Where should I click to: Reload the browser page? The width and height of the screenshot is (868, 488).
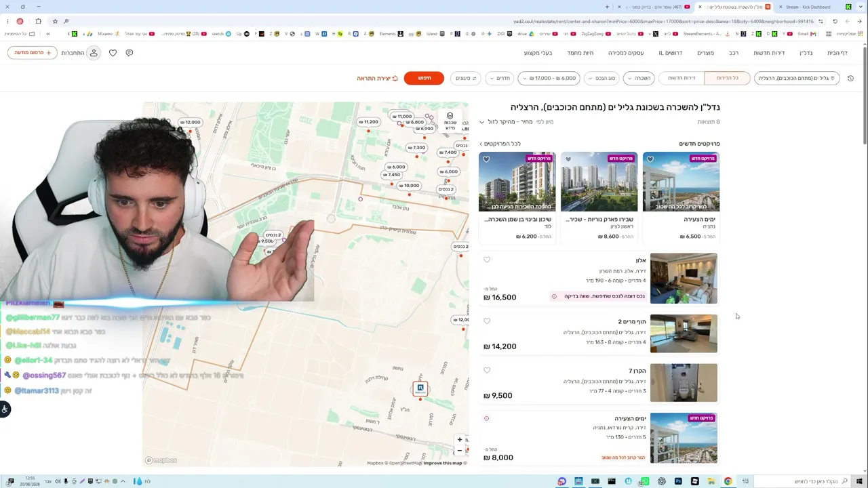click(x=835, y=21)
